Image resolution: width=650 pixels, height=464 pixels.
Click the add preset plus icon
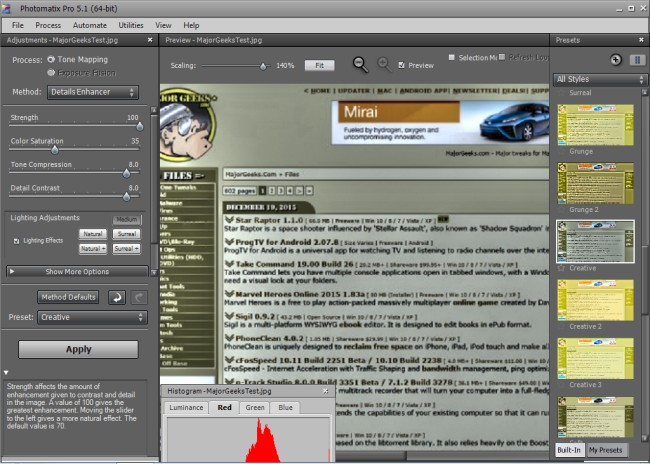pyautogui.click(x=616, y=60)
